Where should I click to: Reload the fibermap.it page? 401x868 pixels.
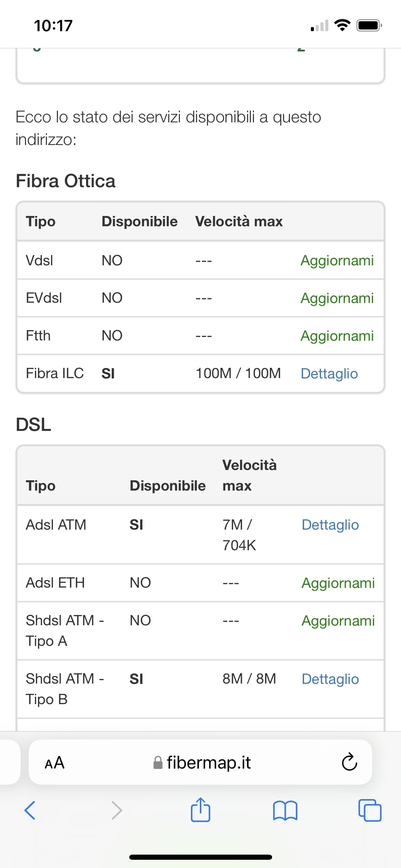pyautogui.click(x=349, y=762)
